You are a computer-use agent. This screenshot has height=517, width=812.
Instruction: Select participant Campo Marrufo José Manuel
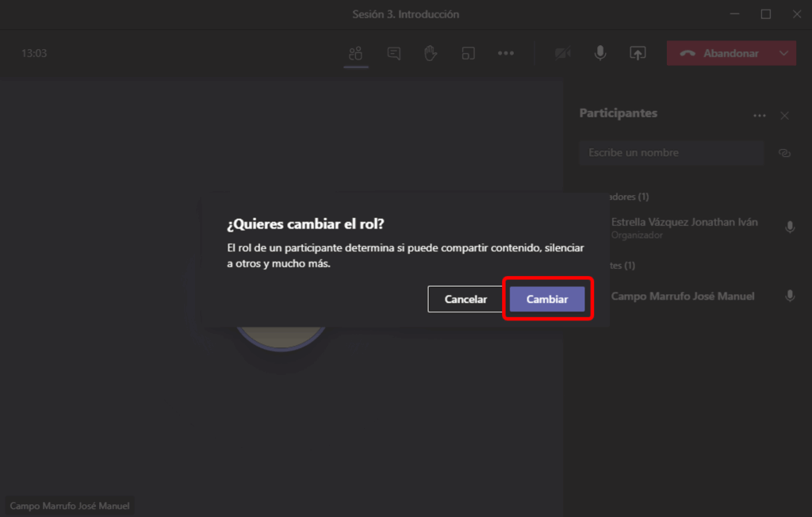click(682, 296)
